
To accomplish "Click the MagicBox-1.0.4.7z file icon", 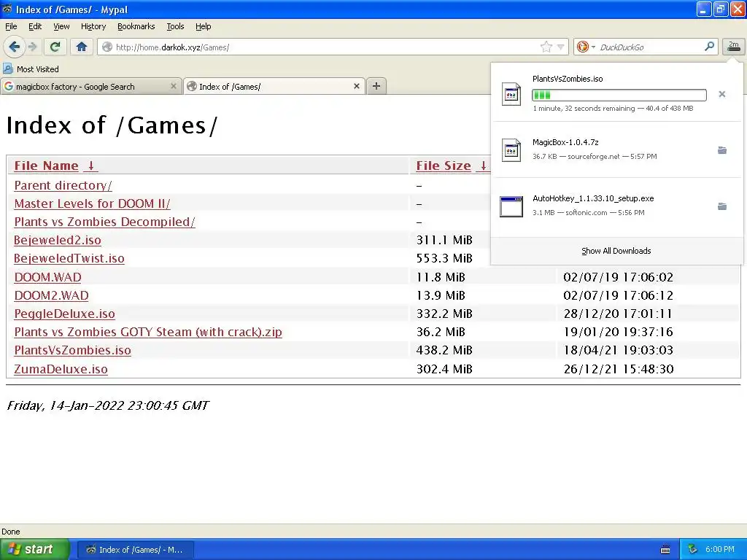I will [511, 150].
